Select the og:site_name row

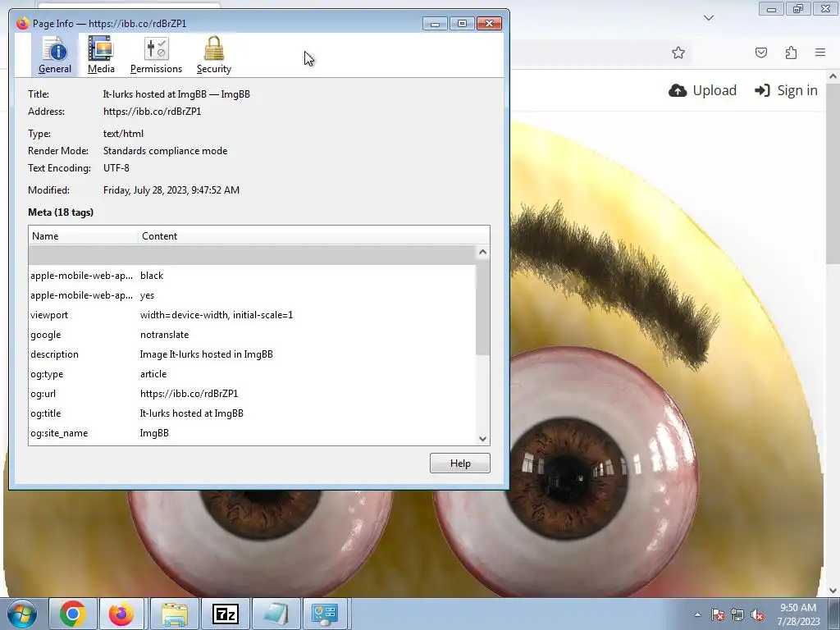pos(253,433)
